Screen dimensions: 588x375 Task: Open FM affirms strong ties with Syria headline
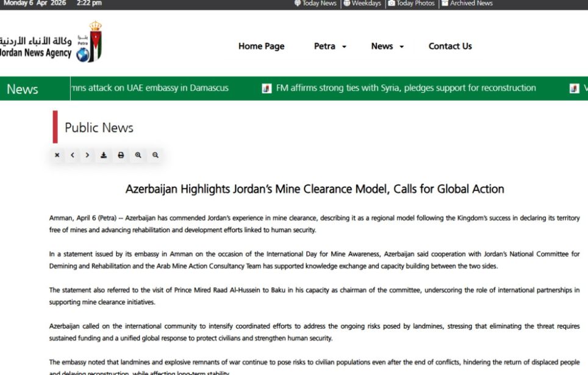406,88
